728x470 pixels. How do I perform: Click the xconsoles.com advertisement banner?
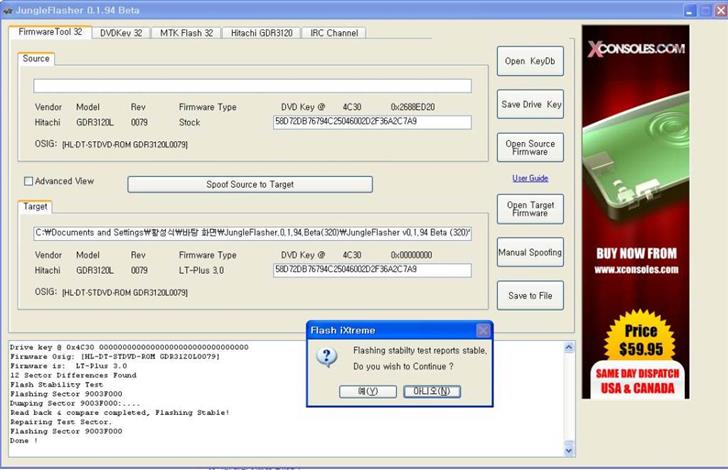pyautogui.click(x=636, y=212)
